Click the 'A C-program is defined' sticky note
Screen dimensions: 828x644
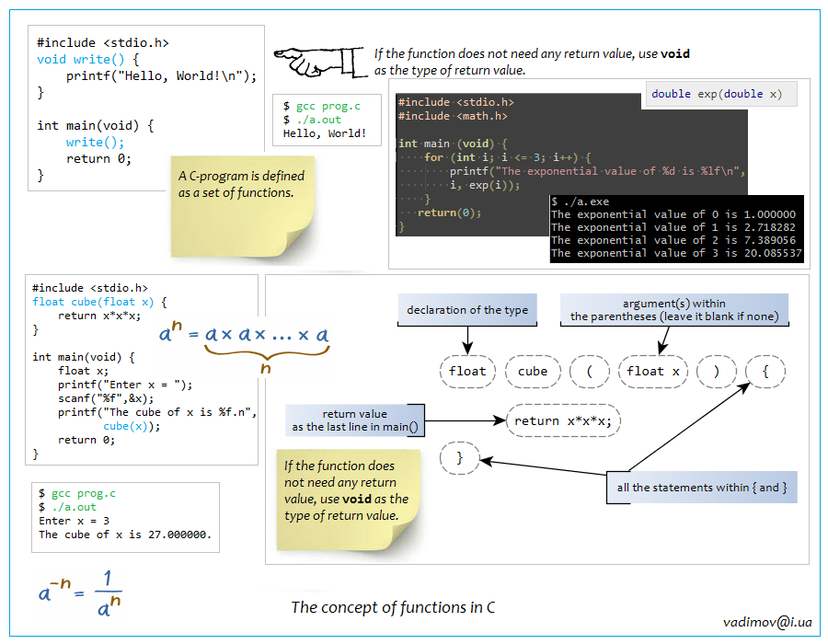[242, 206]
